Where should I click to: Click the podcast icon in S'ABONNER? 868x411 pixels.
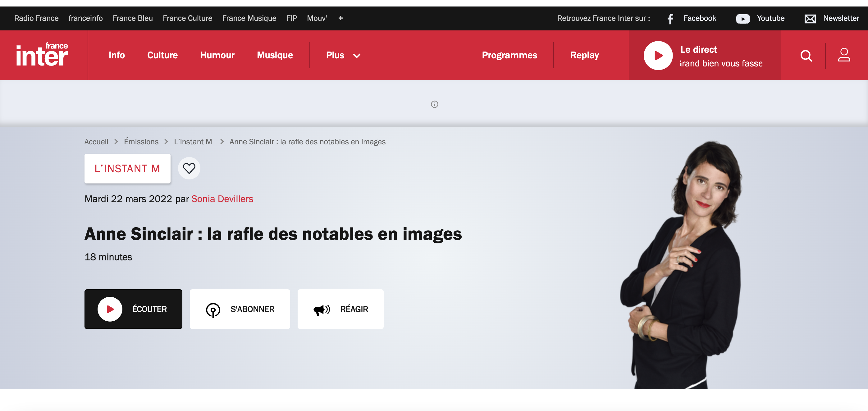(213, 310)
